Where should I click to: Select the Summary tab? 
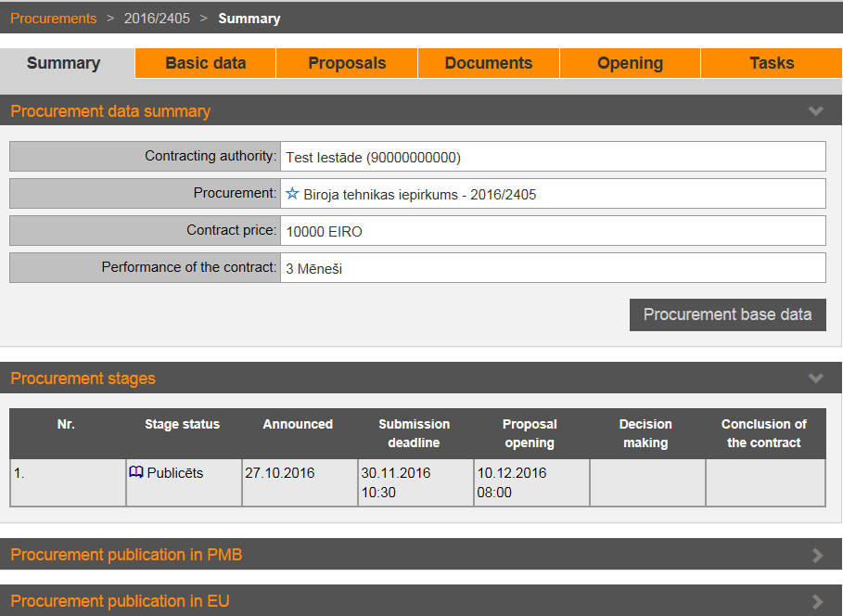[x=63, y=63]
